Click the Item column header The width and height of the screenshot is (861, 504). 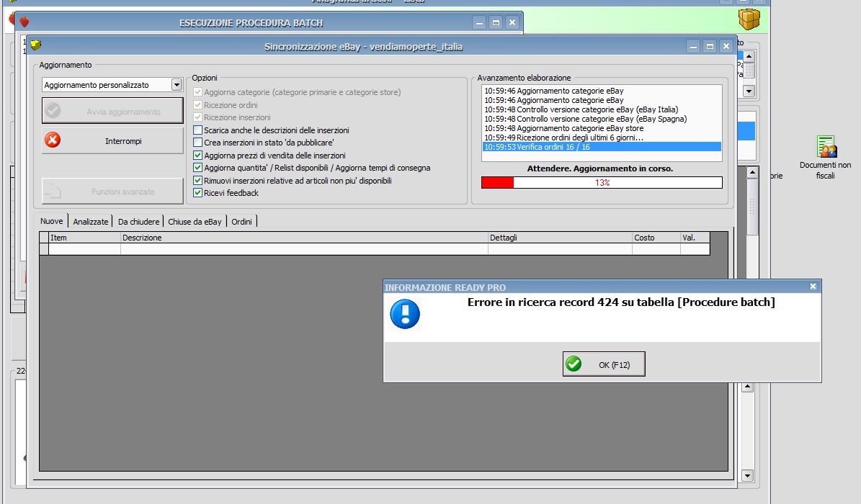pyautogui.click(x=84, y=238)
